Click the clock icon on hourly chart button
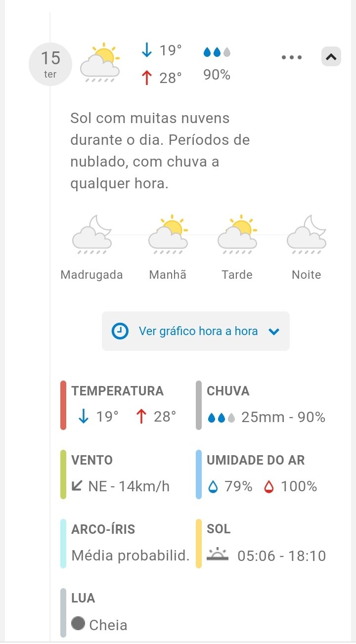This screenshot has width=356, height=644. click(x=120, y=331)
